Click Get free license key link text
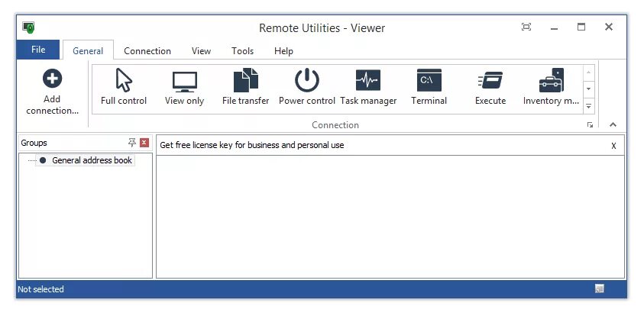The height and width of the screenshot is (319, 644). 252,145
